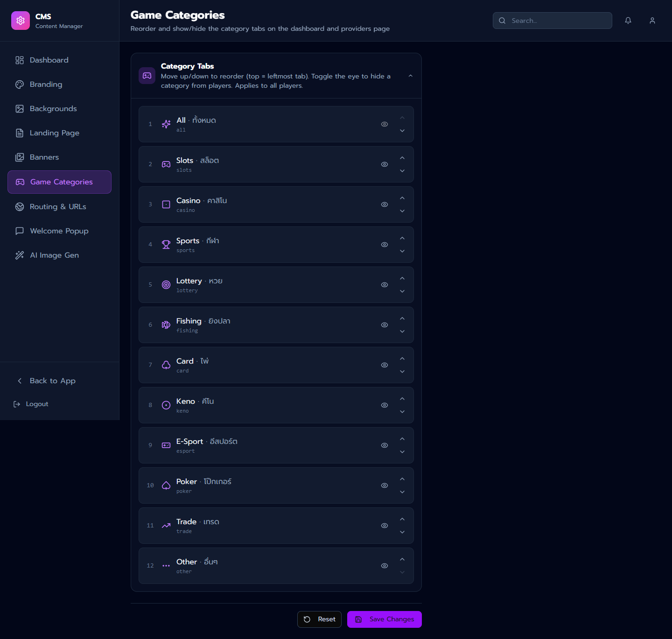672x639 pixels.
Task: Click the spade icon in Poker row
Action: pyautogui.click(x=166, y=485)
